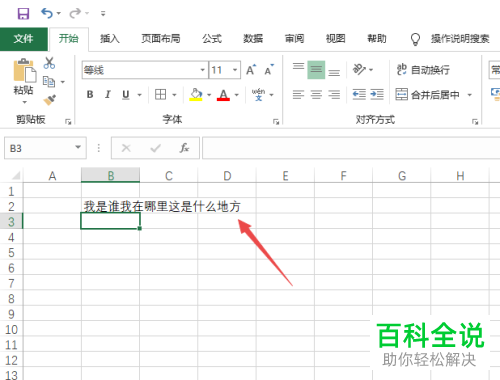Increase the indent
Screen dimensions: 500x380
tap(377, 95)
